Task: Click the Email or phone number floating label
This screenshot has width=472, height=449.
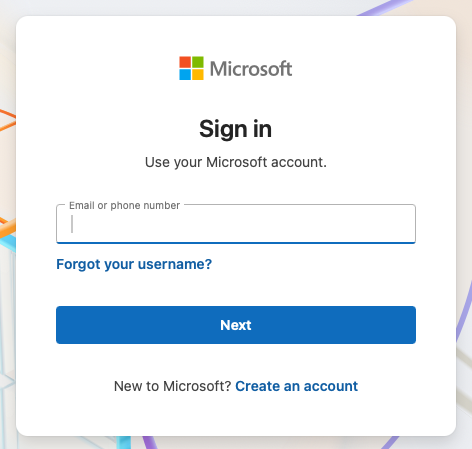Action: [x=124, y=205]
